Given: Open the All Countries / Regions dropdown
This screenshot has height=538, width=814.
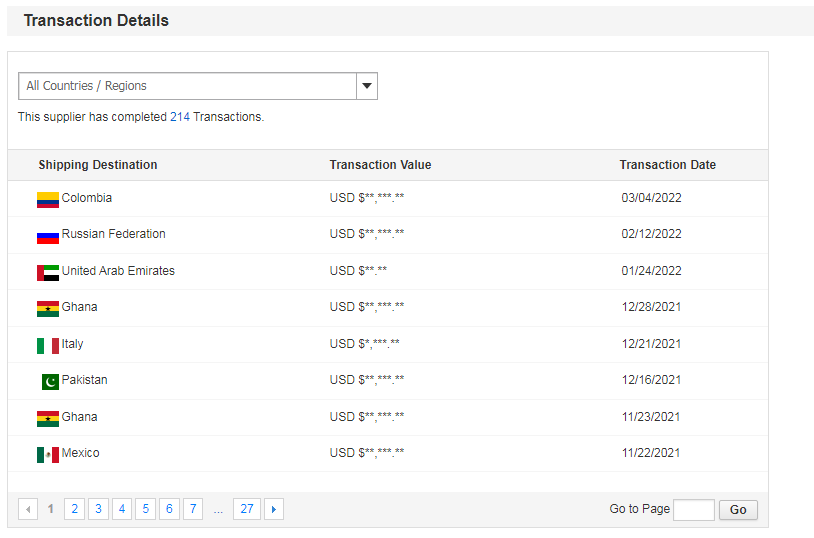Looking at the screenshot, I should coord(187,86).
